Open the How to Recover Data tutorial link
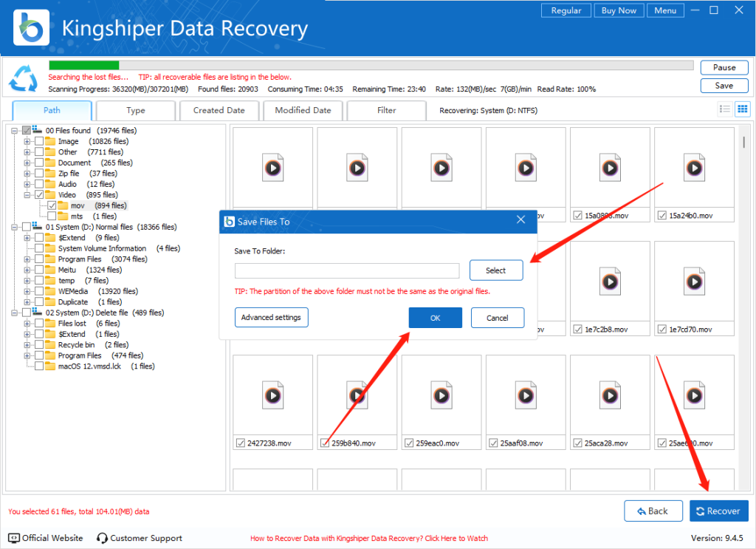The width and height of the screenshot is (756, 549). point(369,538)
